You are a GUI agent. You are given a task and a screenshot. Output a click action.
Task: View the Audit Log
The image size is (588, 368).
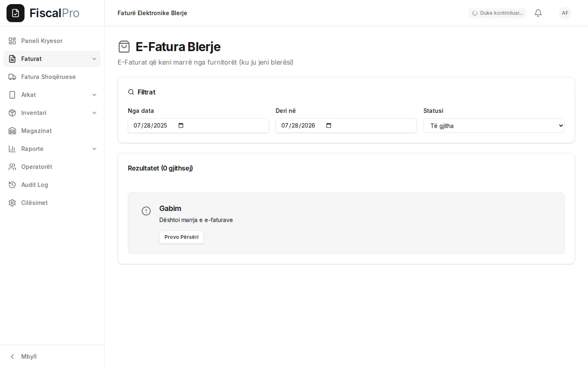52,185
